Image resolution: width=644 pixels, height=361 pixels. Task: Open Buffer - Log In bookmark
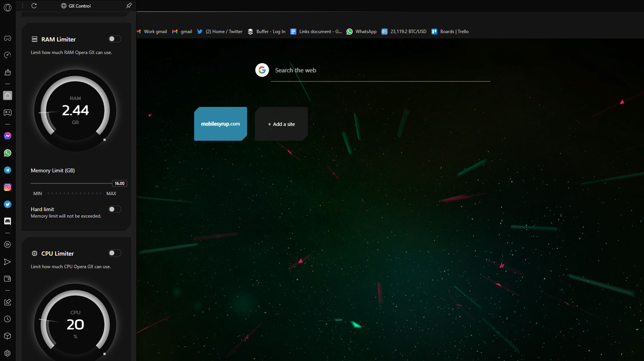coord(267,32)
